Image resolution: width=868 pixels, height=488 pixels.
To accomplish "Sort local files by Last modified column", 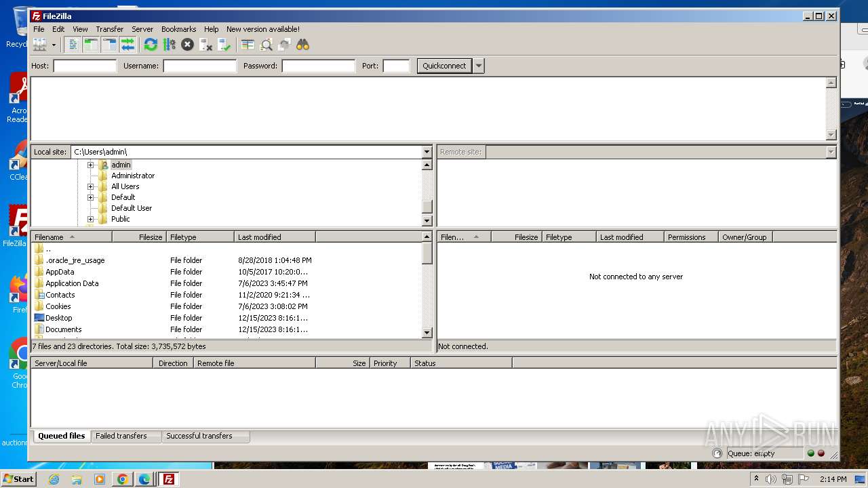I will pos(275,237).
